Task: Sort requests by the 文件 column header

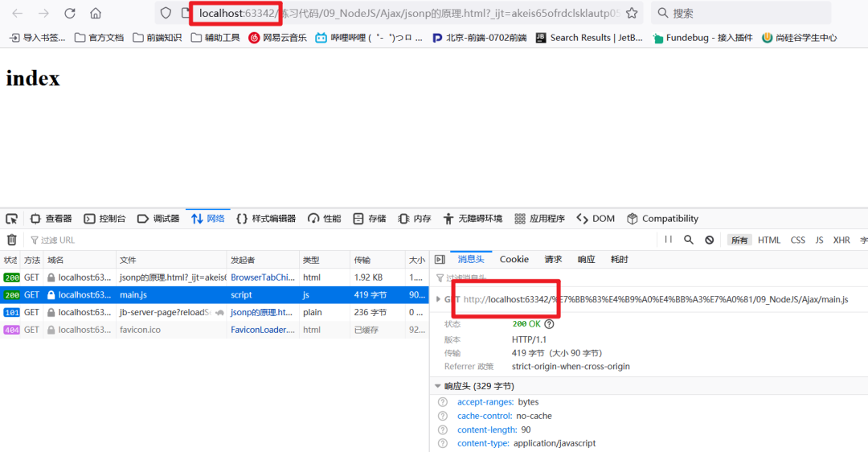Action: (x=171, y=260)
